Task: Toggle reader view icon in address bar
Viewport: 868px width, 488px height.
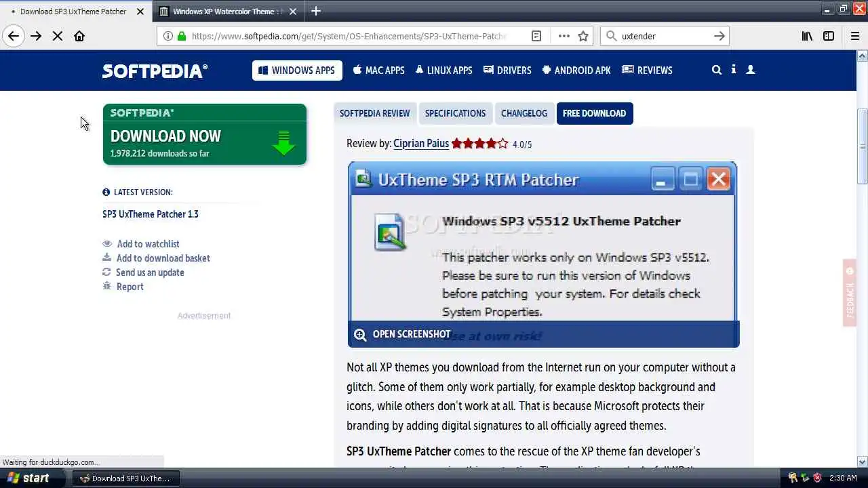Action: [x=536, y=36]
